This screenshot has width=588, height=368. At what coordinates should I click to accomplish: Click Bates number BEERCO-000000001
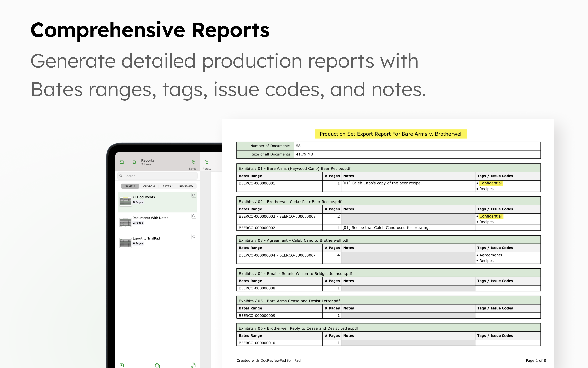point(257,183)
